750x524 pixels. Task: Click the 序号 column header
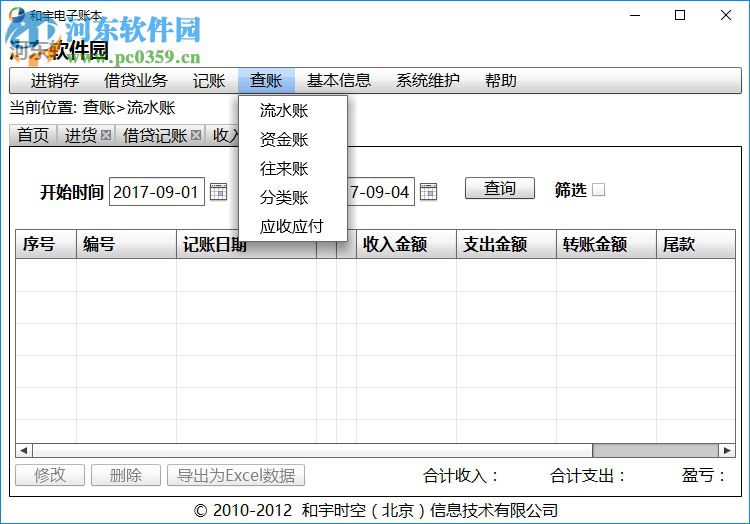pos(46,244)
